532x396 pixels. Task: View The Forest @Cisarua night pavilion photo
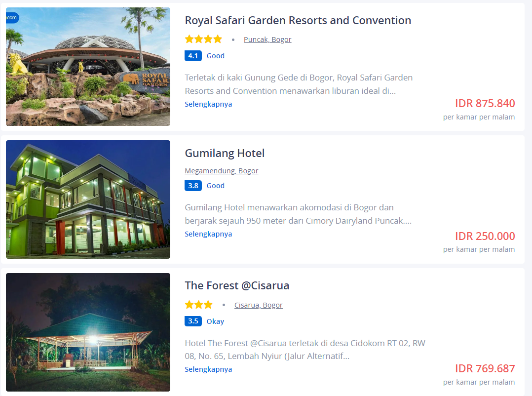[88, 332]
